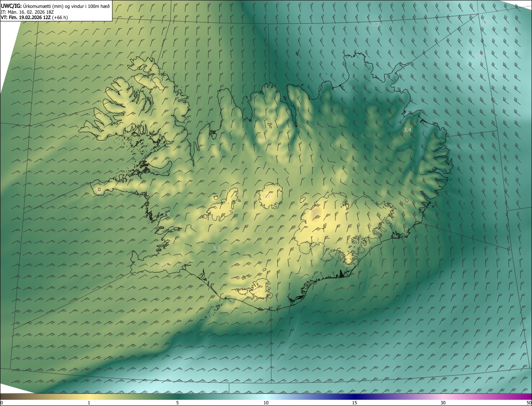532x406 pixels.
Task: Click the '1' label on the color scale
Action: point(89,403)
